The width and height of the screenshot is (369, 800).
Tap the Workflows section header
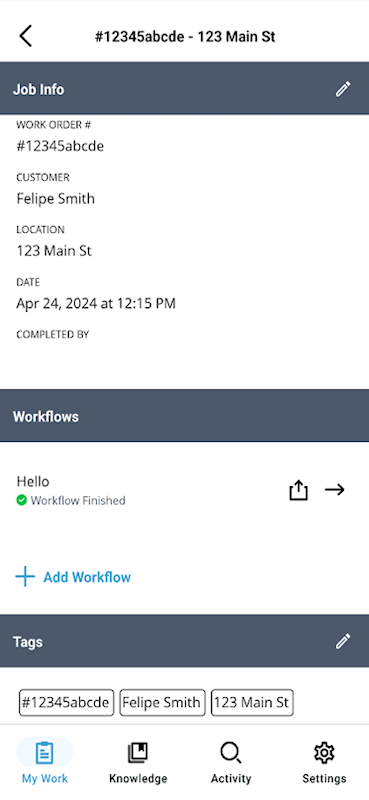(184, 416)
